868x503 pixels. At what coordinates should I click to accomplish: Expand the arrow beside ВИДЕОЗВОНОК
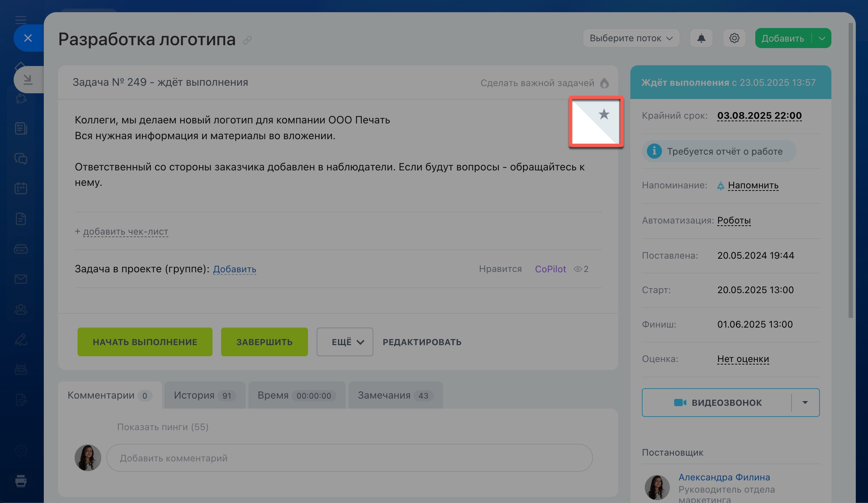(805, 403)
